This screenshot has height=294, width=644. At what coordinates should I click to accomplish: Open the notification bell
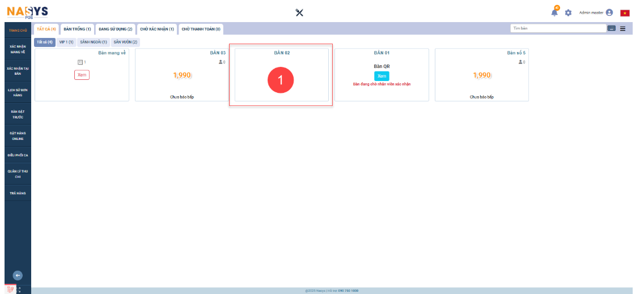[x=554, y=12]
